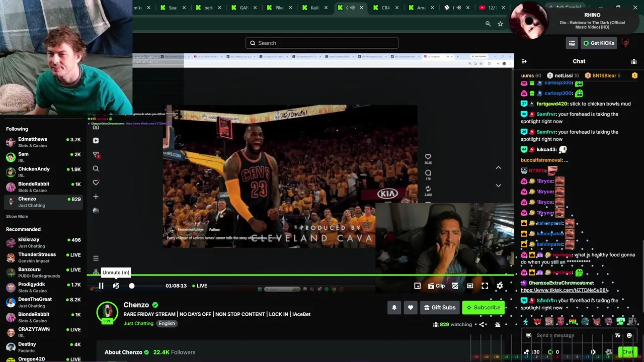This screenshot has width=644, height=362.
Task: Toggle picture-in-picture mini player
Action: click(417, 286)
